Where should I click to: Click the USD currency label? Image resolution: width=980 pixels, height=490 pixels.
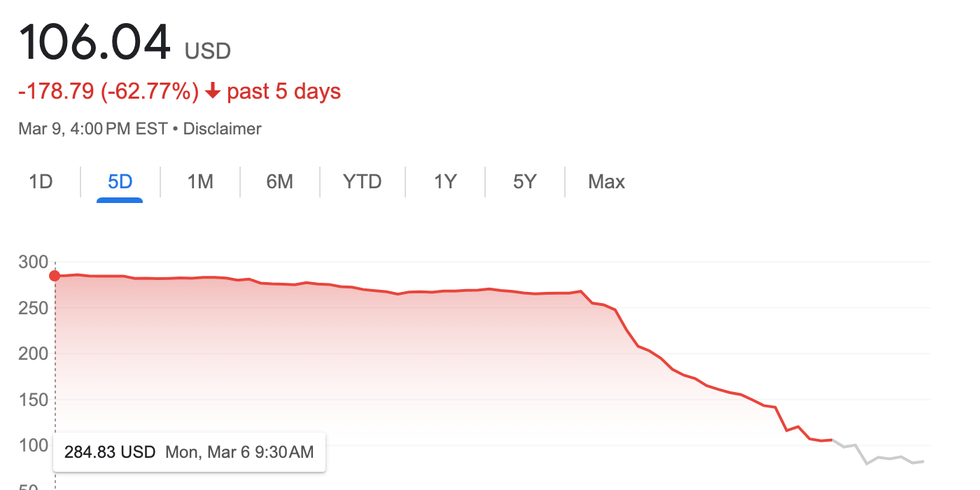pyautogui.click(x=208, y=51)
